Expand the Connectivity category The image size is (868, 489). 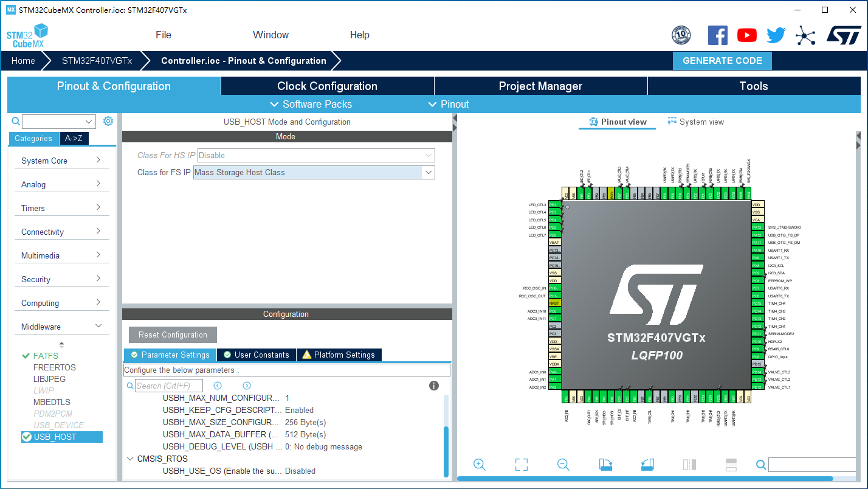(x=61, y=232)
